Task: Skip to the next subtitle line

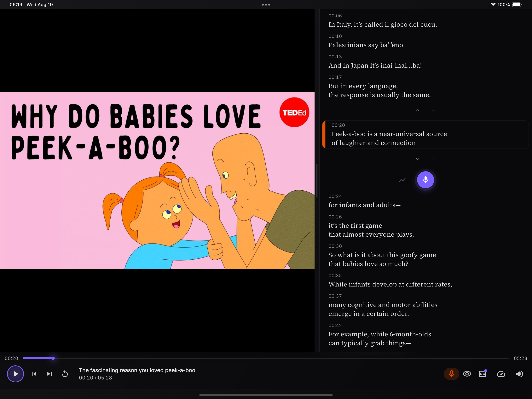Action: 49,374
